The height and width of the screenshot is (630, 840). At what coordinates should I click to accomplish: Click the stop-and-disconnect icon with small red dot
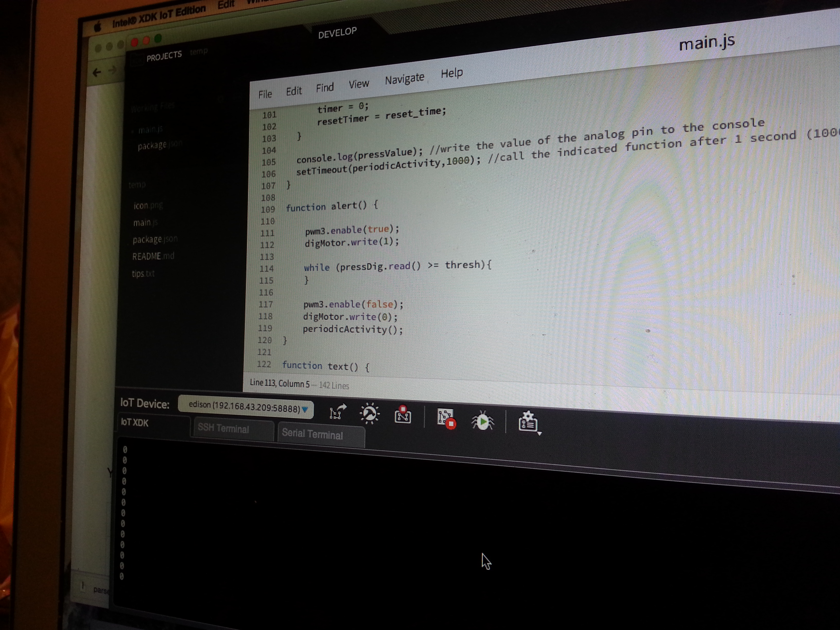tap(402, 415)
